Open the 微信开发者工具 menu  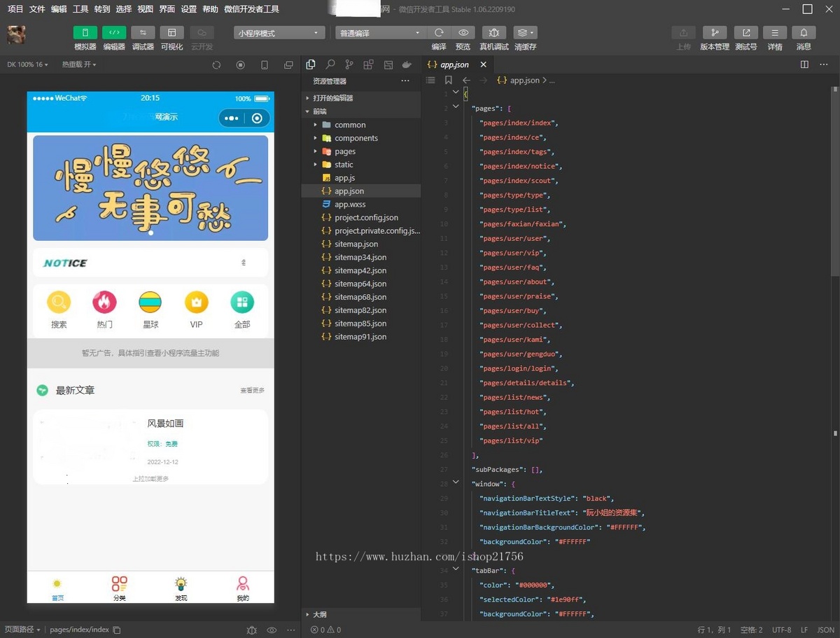251,9
